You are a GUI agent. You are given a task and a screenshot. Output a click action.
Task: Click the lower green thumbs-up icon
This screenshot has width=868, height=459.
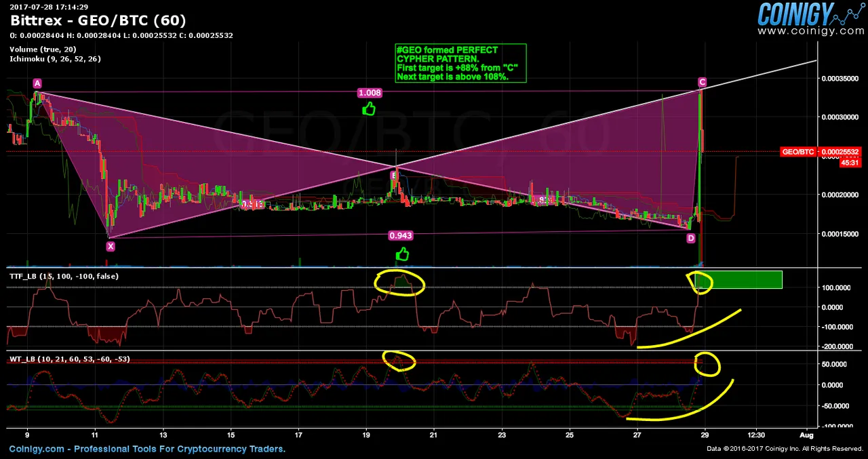pyautogui.click(x=403, y=254)
